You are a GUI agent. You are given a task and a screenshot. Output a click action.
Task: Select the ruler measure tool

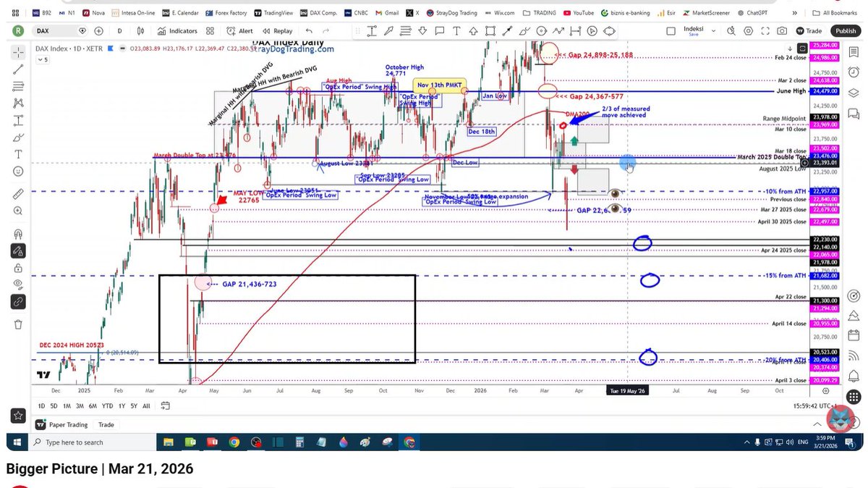click(x=18, y=193)
